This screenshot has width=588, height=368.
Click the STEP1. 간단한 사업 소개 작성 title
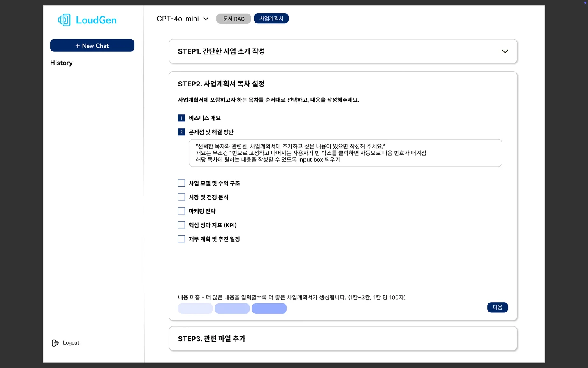(x=221, y=51)
